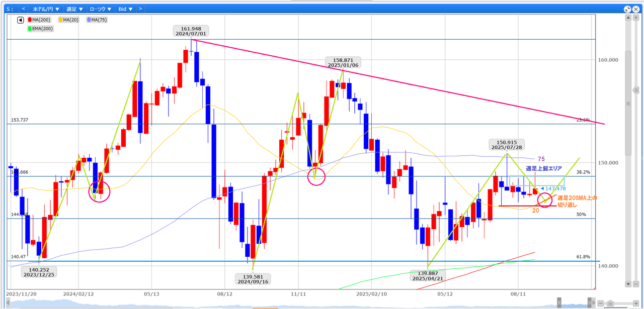Collapse the indicator legend arrow button

20,20
